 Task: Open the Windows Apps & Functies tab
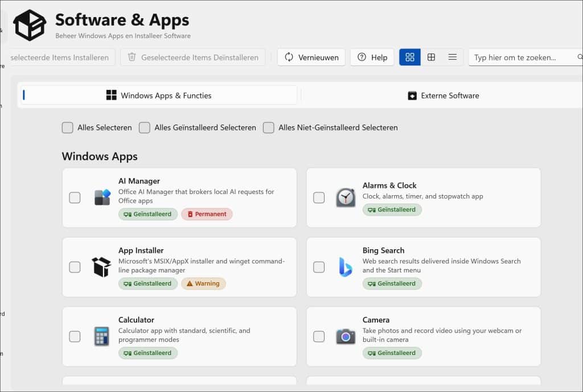pos(159,95)
